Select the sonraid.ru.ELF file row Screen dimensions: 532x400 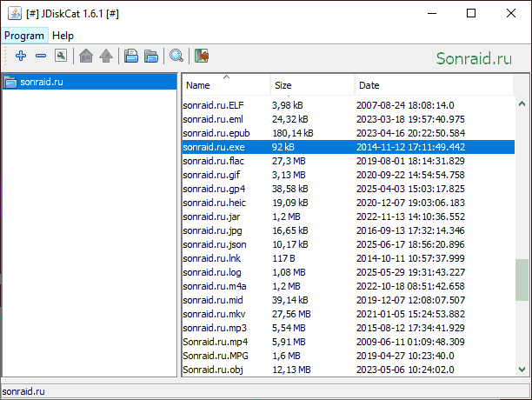349,105
